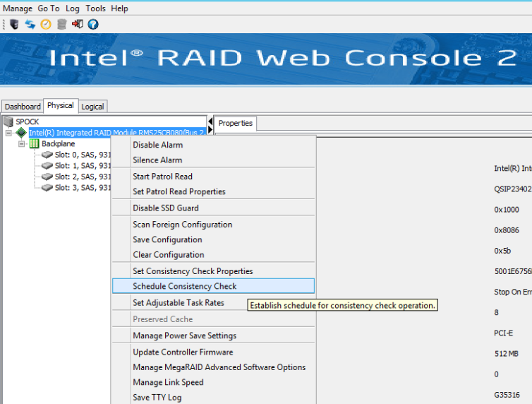532x404 pixels.
Task: Select Schedule Consistency Check
Action: pos(213,286)
